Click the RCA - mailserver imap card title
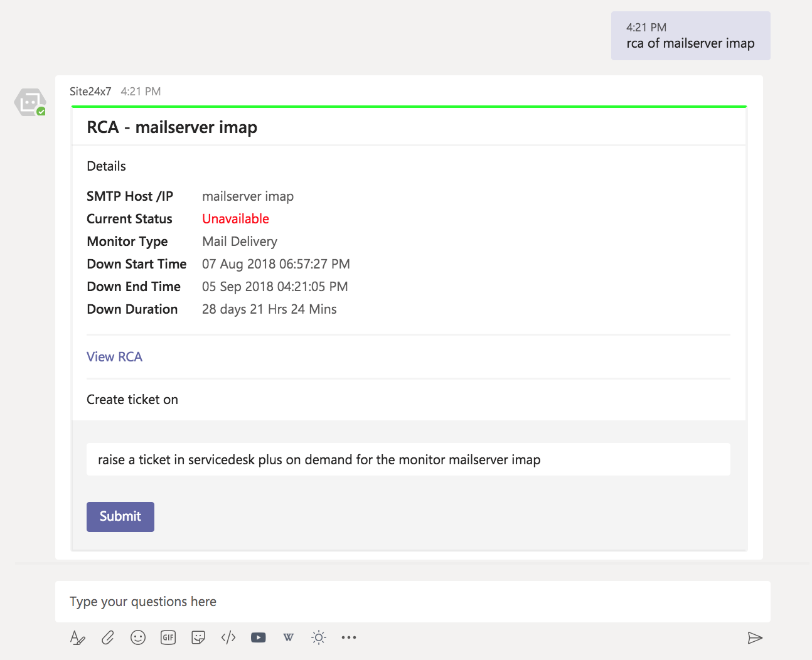Viewport: 812px width, 660px height. click(x=172, y=127)
